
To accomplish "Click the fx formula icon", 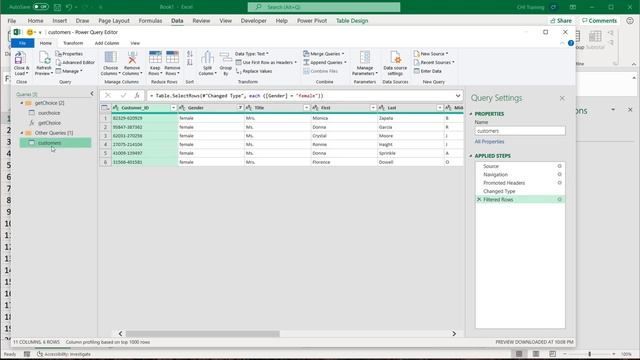I will [x=137, y=96].
